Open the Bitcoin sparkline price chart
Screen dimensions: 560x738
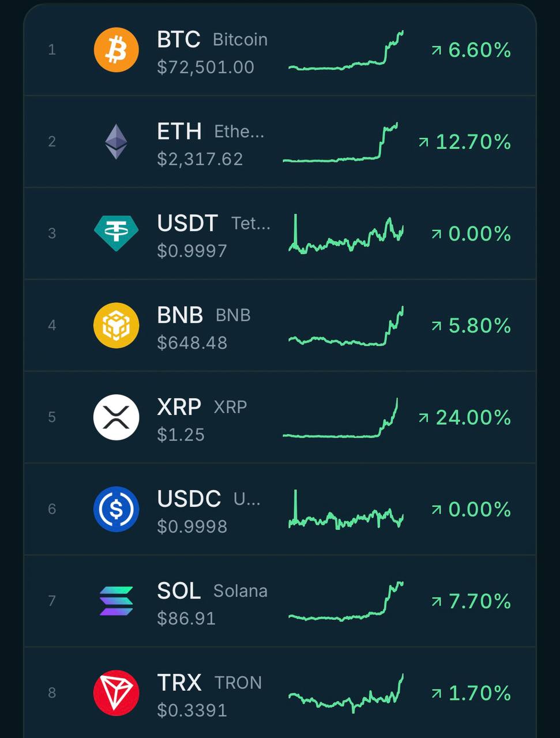coord(345,50)
